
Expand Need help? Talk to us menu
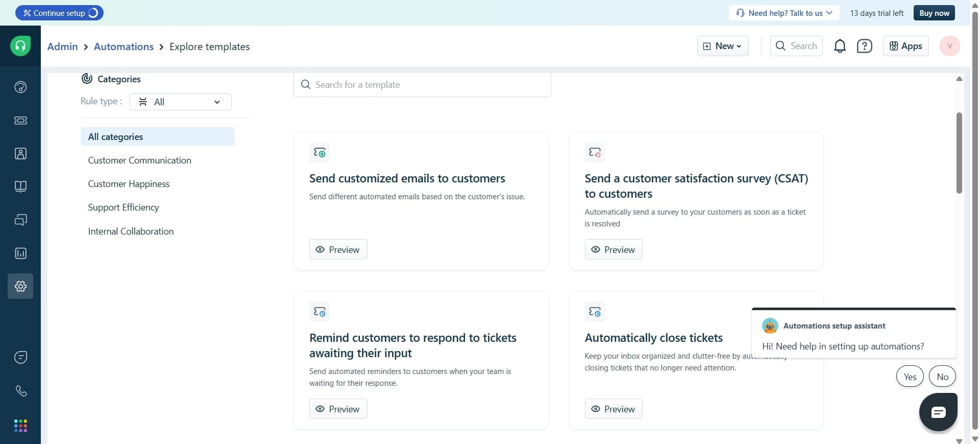784,13
